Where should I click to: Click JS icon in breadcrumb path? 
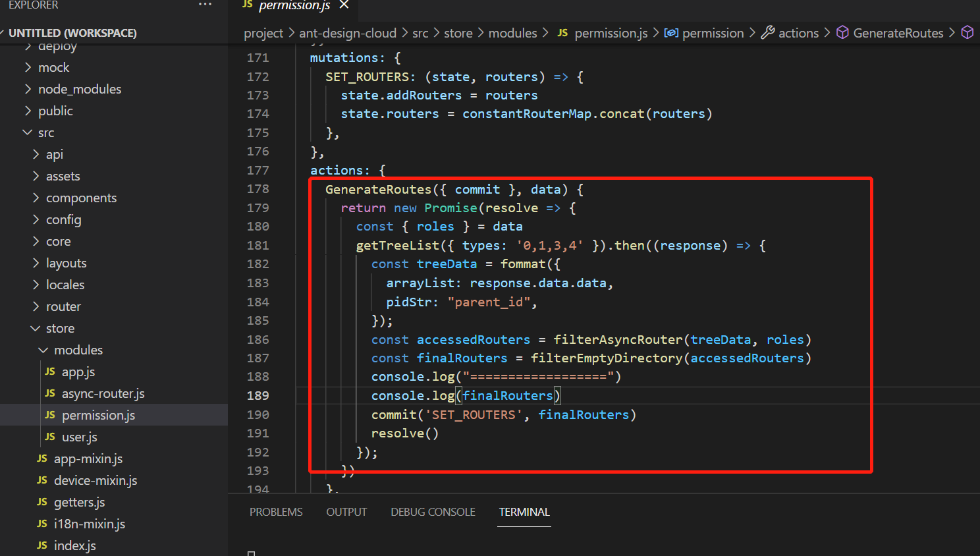point(562,32)
